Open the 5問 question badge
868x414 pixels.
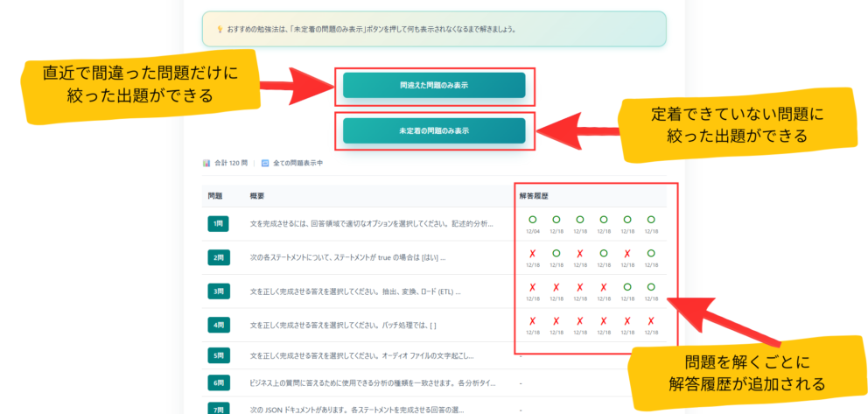click(218, 355)
